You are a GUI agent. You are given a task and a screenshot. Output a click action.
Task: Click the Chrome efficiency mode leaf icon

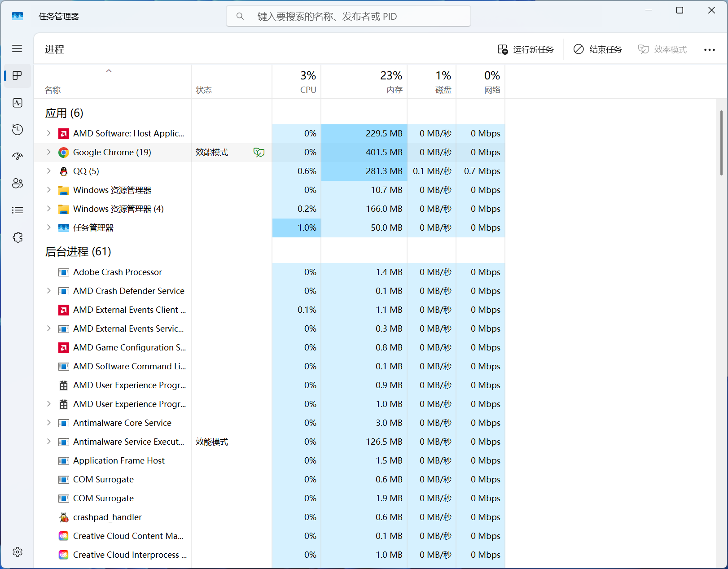[x=259, y=153]
